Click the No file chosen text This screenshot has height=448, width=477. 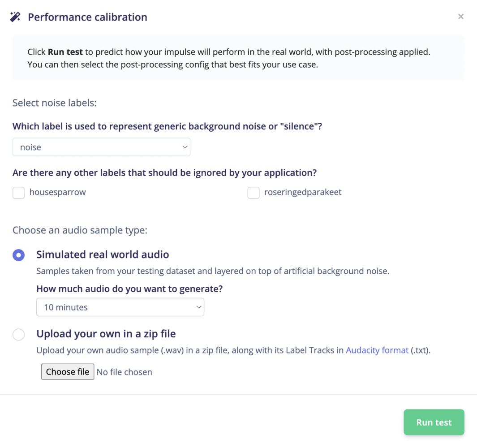125,372
